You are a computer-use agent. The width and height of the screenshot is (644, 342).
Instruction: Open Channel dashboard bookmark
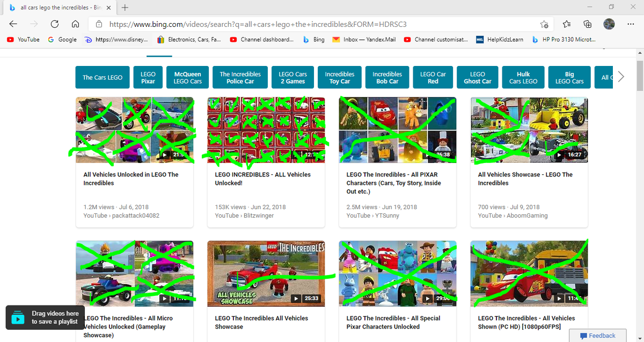click(x=261, y=39)
